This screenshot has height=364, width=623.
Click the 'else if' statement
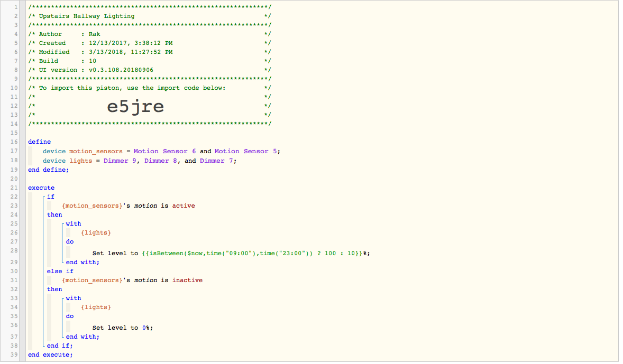click(60, 272)
